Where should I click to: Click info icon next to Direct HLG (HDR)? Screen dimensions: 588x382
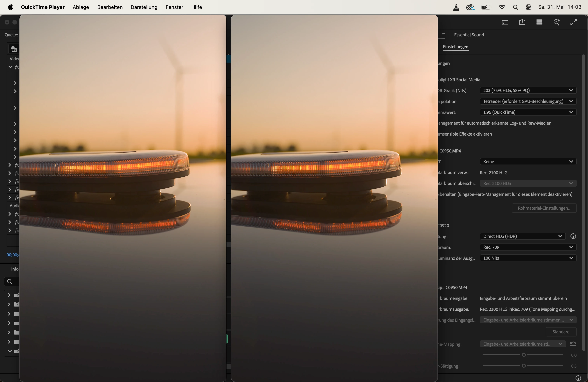point(573,236)
